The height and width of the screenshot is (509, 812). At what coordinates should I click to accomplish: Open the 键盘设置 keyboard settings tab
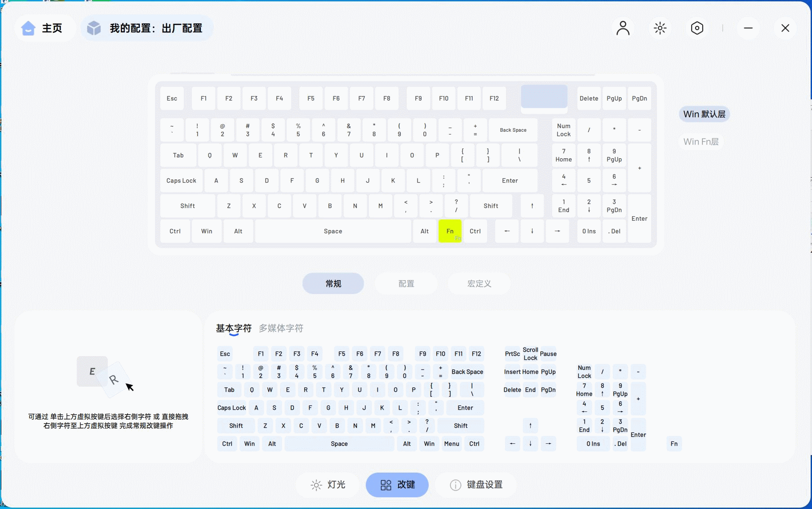(476, 485)
